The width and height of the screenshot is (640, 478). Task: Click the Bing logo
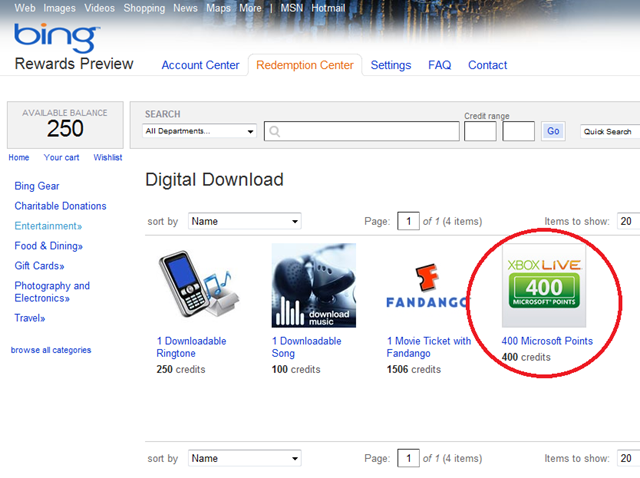coord(57,38)
